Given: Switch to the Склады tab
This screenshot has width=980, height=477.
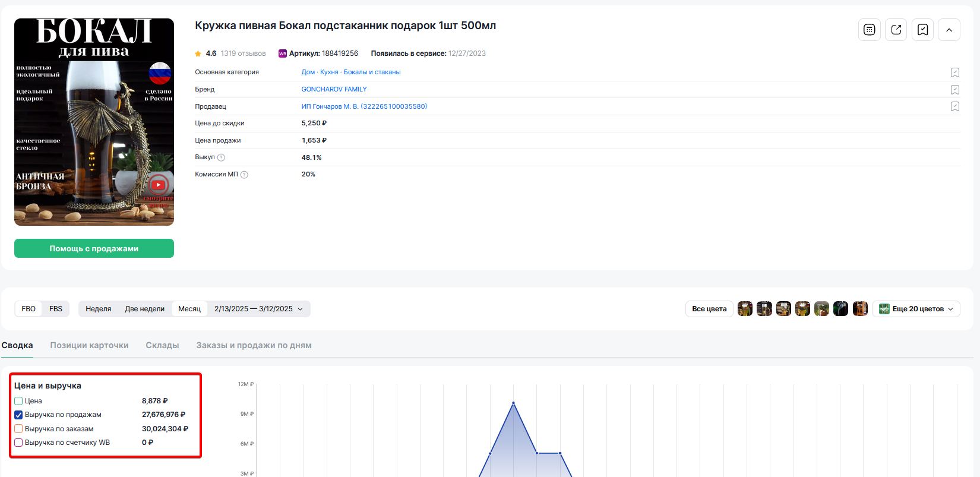Looking at the screenshot, I should pos(162,345).
